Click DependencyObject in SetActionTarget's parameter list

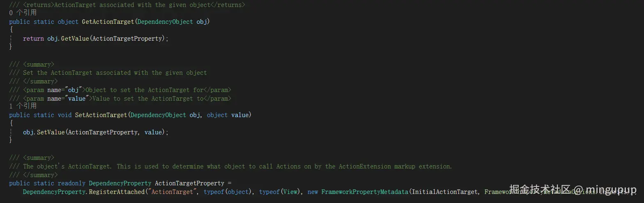coord(158,115)
